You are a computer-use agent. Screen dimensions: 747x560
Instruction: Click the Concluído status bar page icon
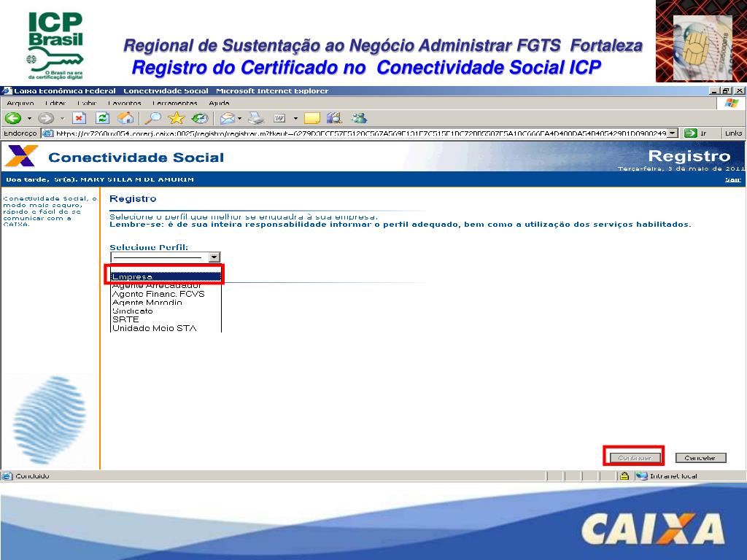(7, 475)
